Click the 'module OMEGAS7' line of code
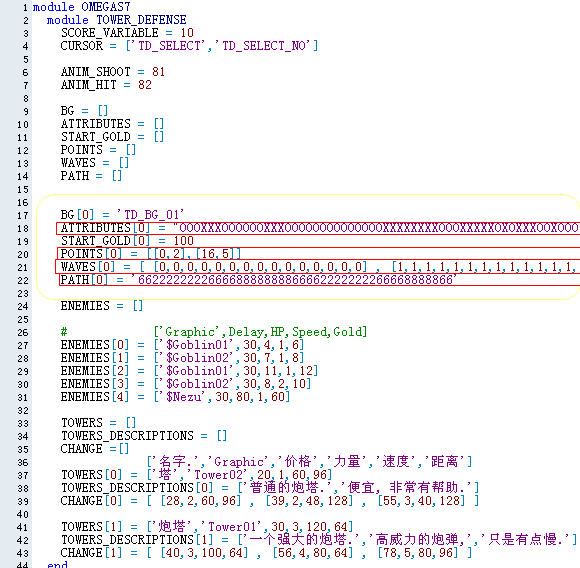 pos(81,7)
